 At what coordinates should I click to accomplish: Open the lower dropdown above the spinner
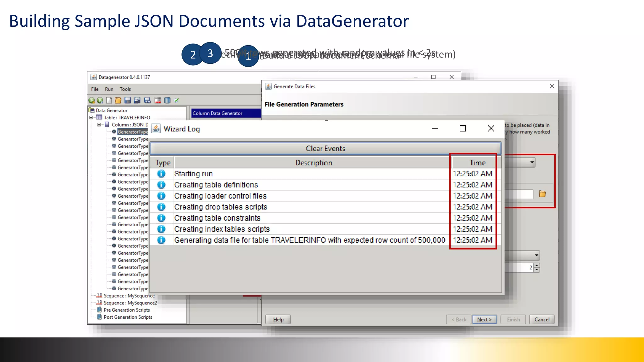(x=536, y=255)
